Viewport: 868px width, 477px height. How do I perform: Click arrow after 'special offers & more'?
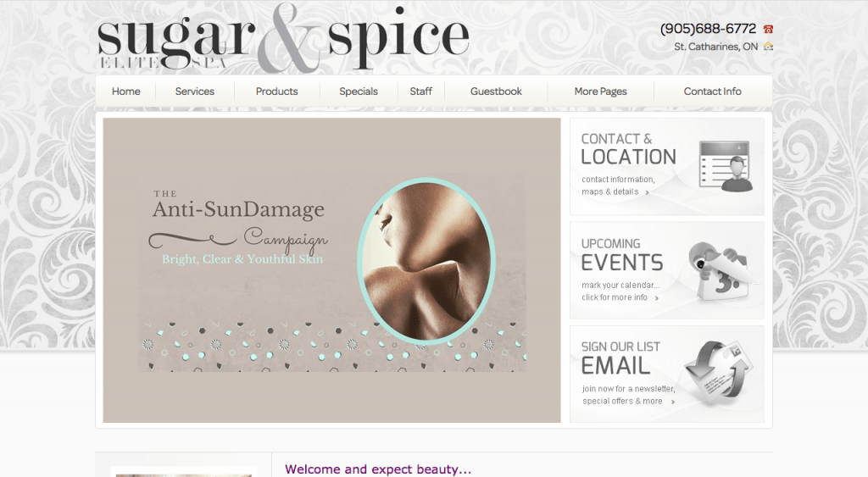click(672, 402)
